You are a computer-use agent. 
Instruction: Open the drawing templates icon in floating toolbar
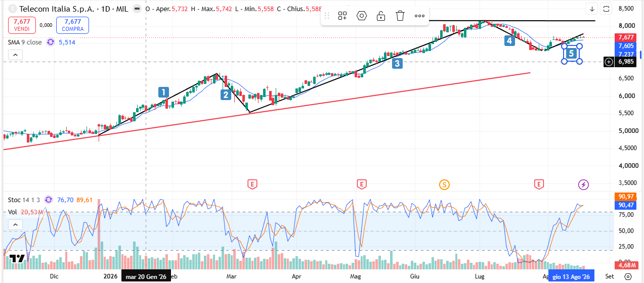click(x=342, y=16)
